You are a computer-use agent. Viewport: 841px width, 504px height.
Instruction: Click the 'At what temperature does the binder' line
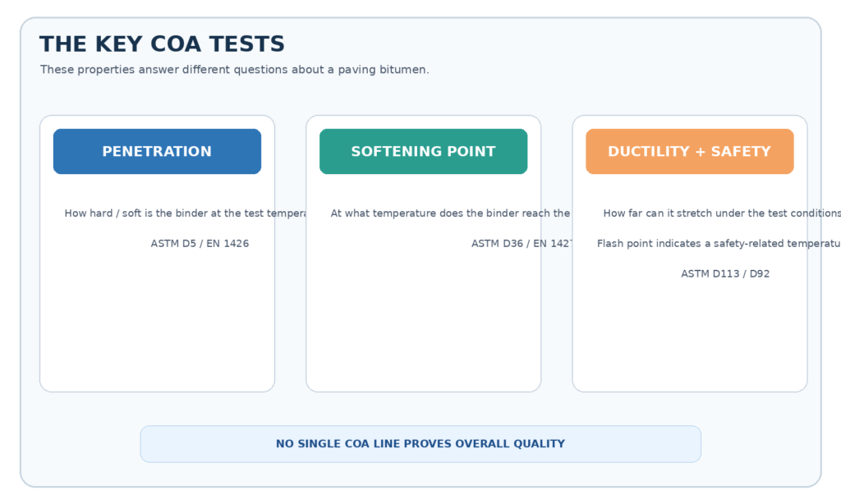[450, 213]
